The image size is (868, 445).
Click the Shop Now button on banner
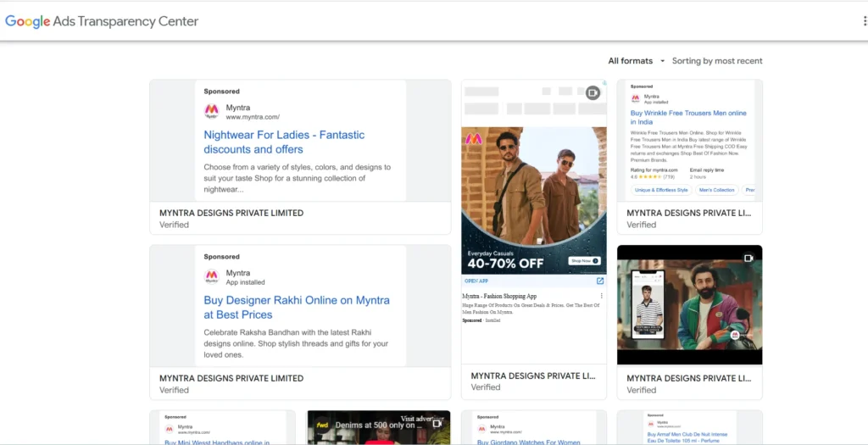(x=585, y=261)
